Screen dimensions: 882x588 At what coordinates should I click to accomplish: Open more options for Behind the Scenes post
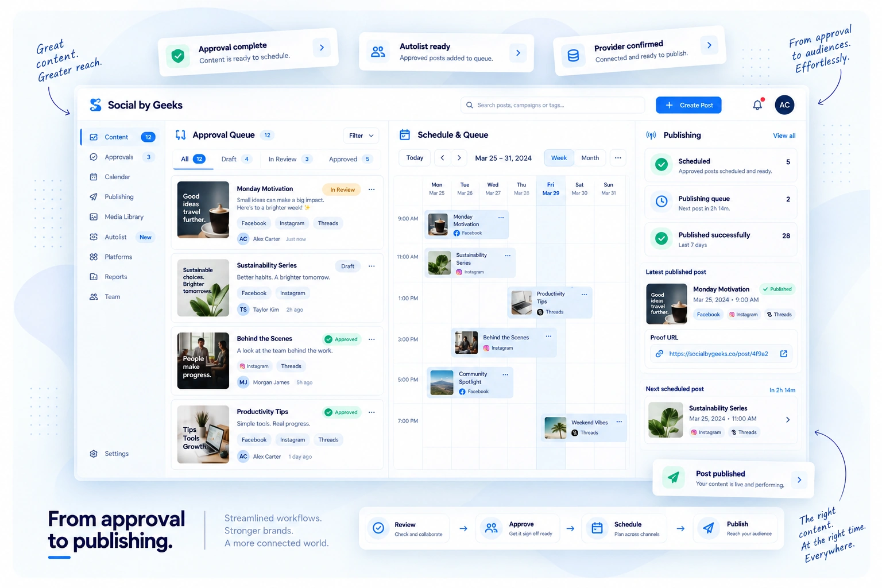click(x=372, y=339)
